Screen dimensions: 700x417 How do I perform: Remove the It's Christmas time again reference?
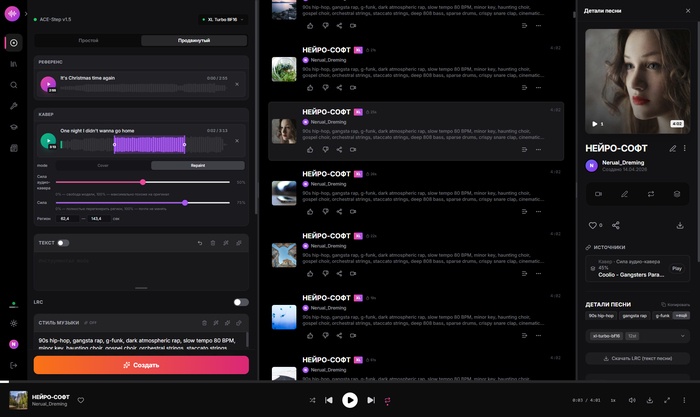point(237,84)
